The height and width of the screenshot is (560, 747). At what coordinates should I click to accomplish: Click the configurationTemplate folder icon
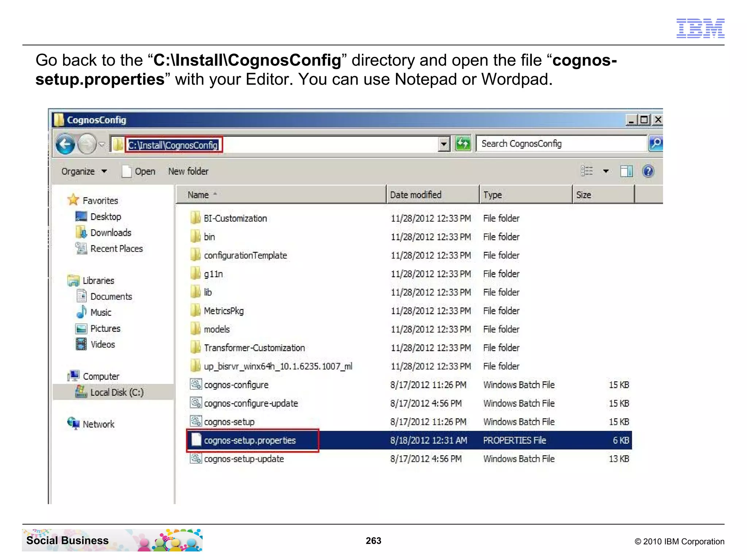click(x=196, y=255)
